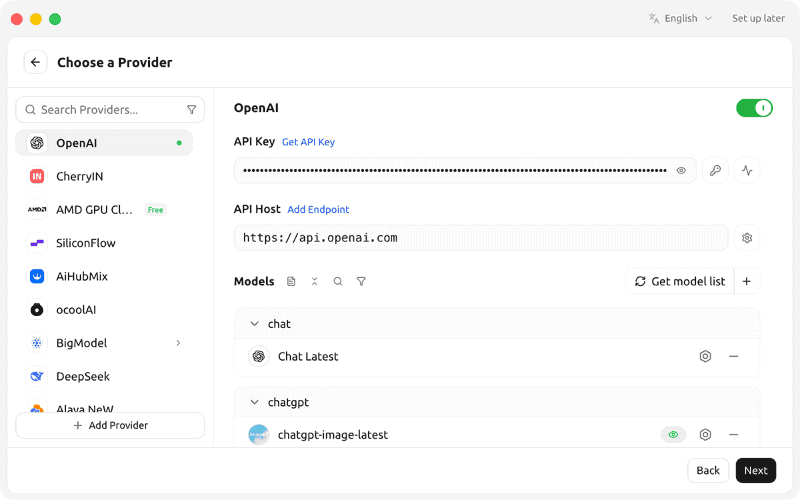Image resolution: width=800 pixels, height=500 pixels.
Task: Click the back arrow beside Choose a Provider
Action: coord(35,62)
